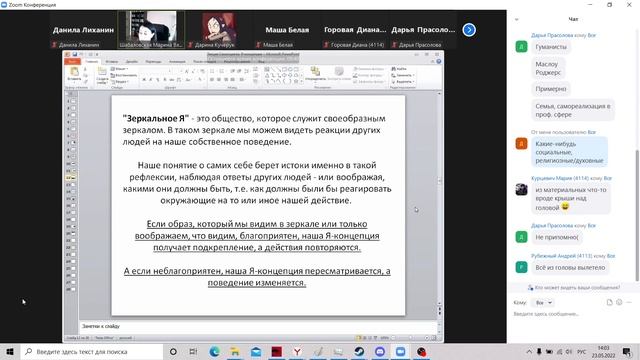Switch to PowerPoint Дизайн ribbon tab
Screen dimensions: 640x360
131,61
